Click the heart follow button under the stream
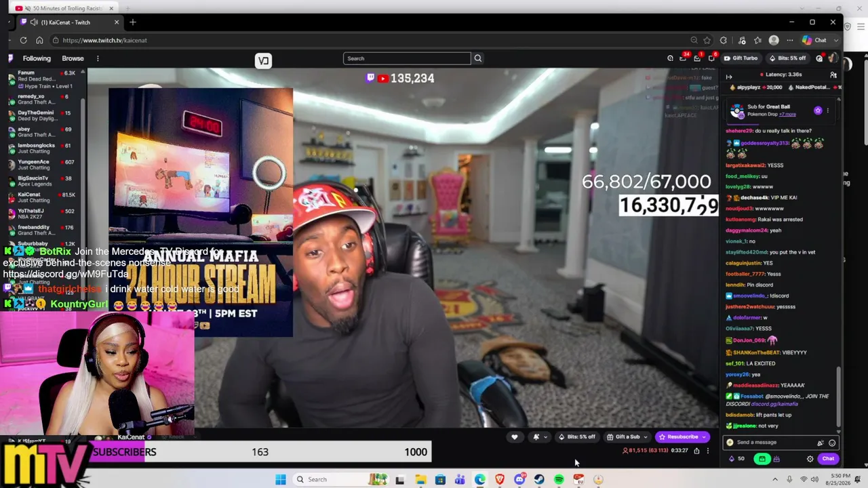The width and height of the screenshot is (868, 488). pyautogui.click(x=515, y=437)
